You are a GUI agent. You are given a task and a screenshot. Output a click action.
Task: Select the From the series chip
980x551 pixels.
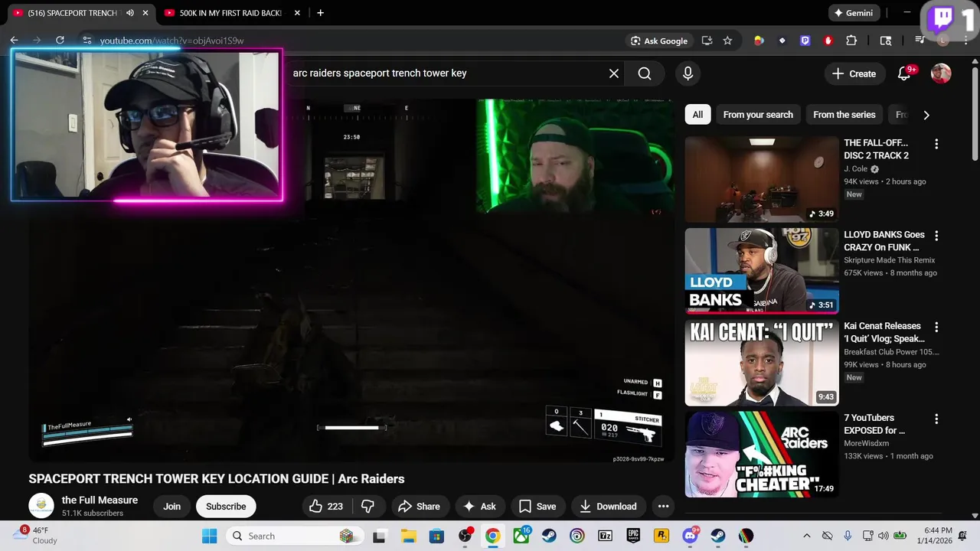point(844,115)
